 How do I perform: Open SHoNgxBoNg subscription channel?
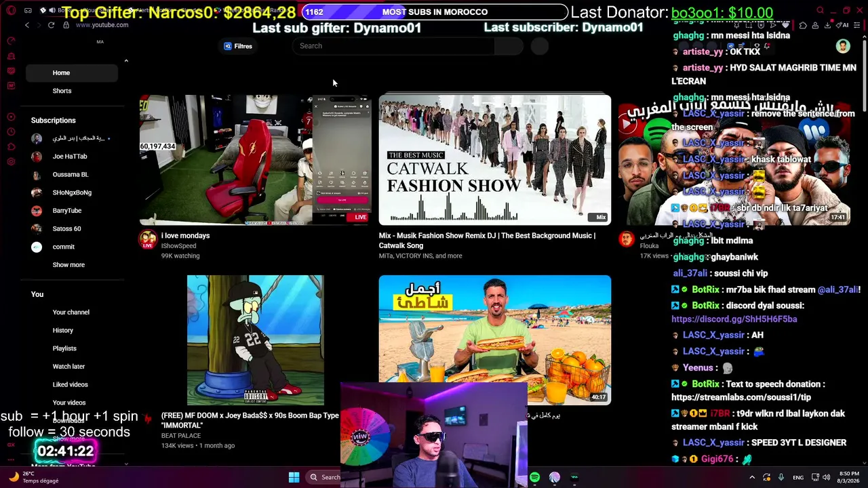coord(72,192)
